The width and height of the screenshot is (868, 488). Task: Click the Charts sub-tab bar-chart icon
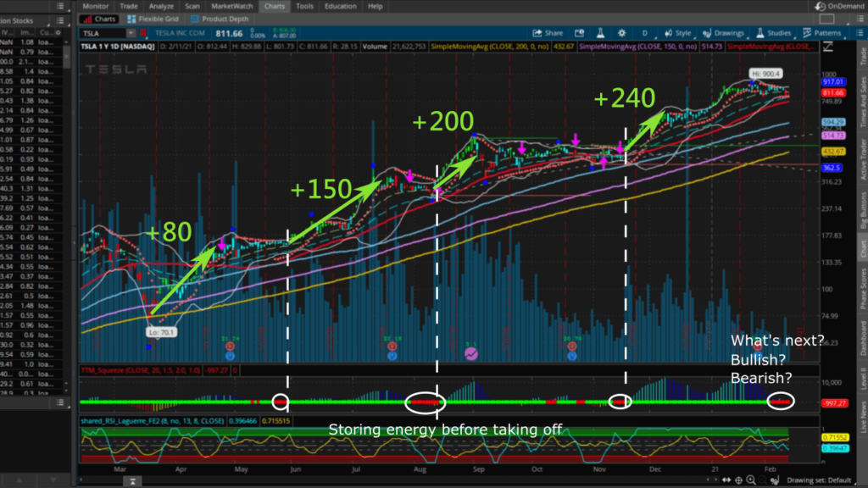coord(86,19)
